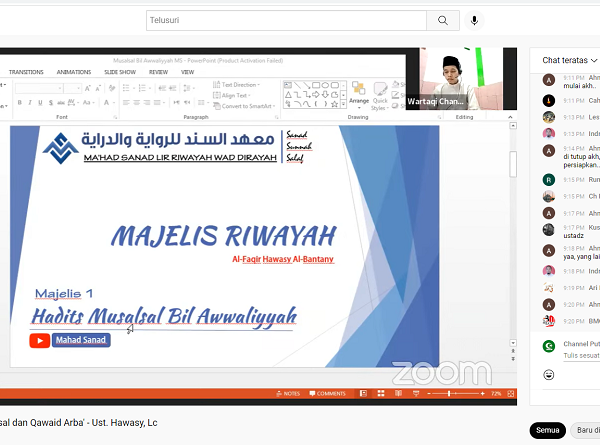The image size is (600, 445).
Task: Start Slide Show from status bar icon
Action: [x=416, y=393]
